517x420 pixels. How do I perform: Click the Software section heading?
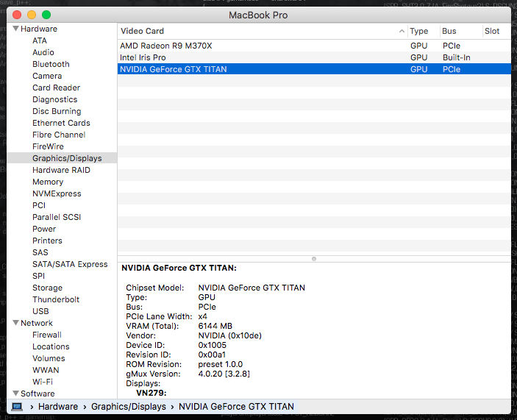[38, 394]
